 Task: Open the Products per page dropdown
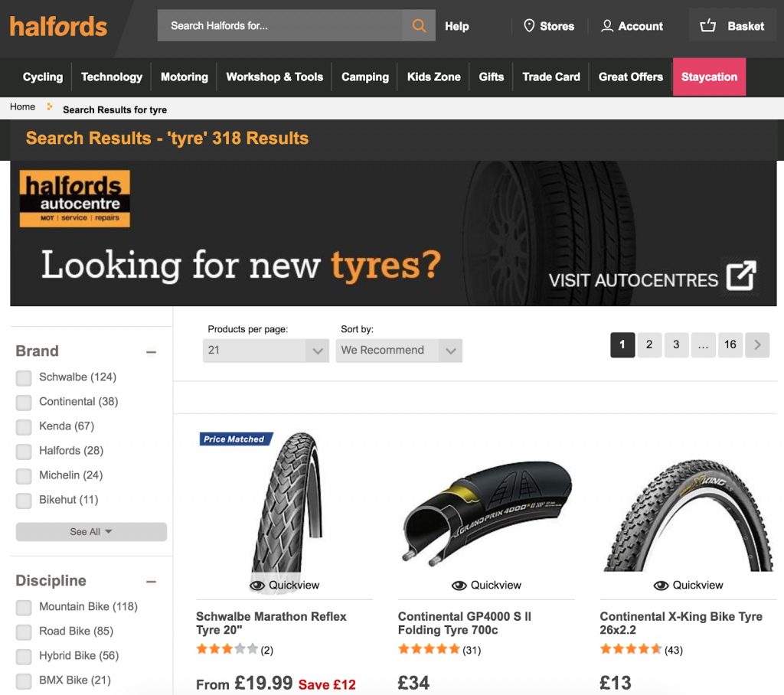(x=266, y=351)
